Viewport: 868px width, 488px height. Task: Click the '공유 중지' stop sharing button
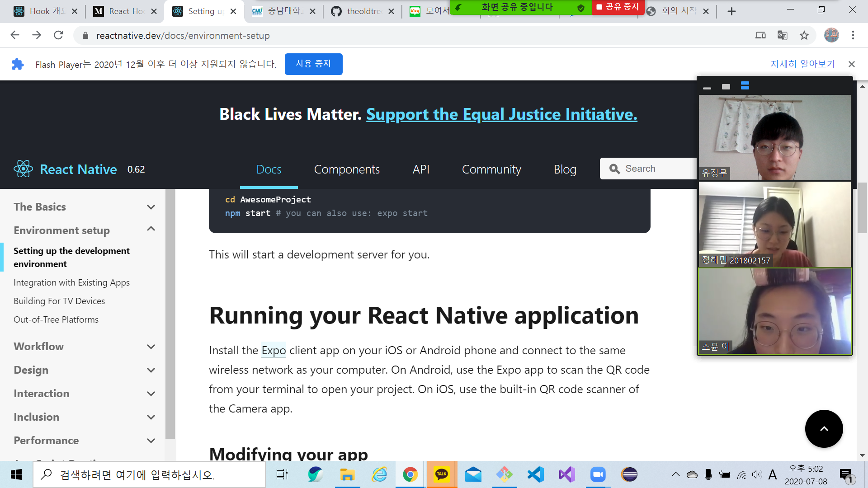pyautogui.click(x=618, y=7)
